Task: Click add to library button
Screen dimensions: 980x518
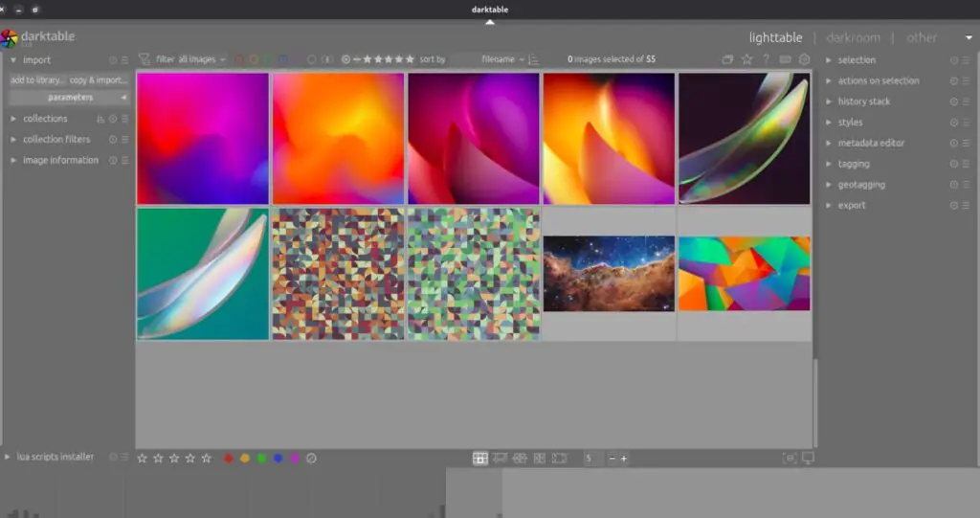Action: pyautogui.click(x=37, y=80)
